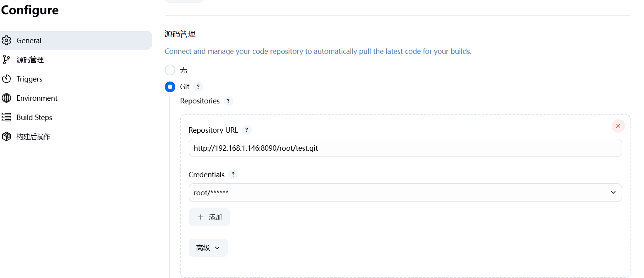Click the General gear icon in sidebar
Viewport: 644px width, 278px height.
tap(7, 40)
